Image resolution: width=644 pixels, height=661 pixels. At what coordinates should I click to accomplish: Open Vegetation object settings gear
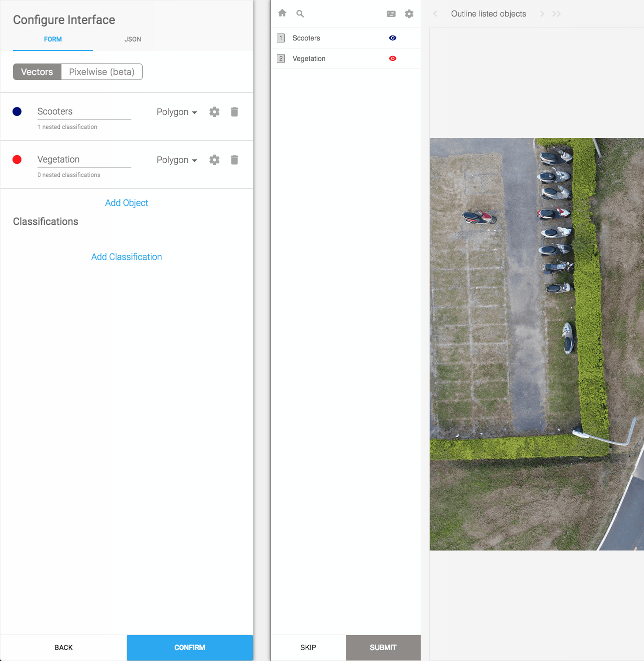coord(214,160)
